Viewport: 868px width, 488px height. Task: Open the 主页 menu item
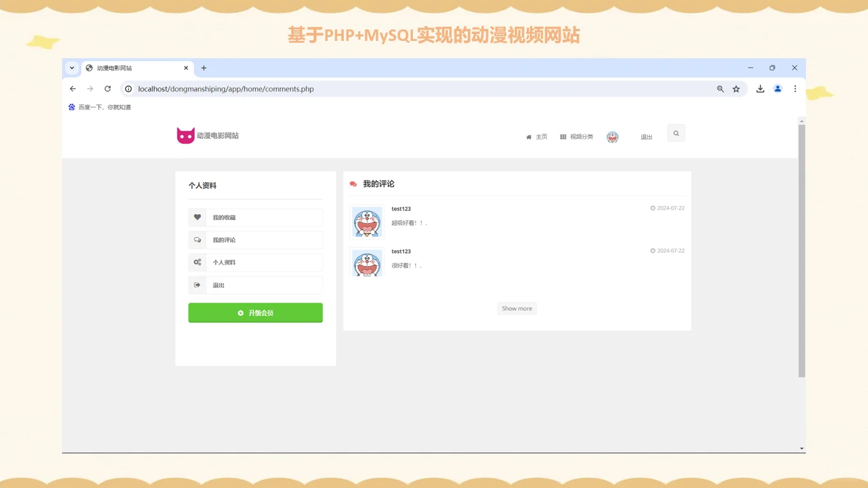542,136
